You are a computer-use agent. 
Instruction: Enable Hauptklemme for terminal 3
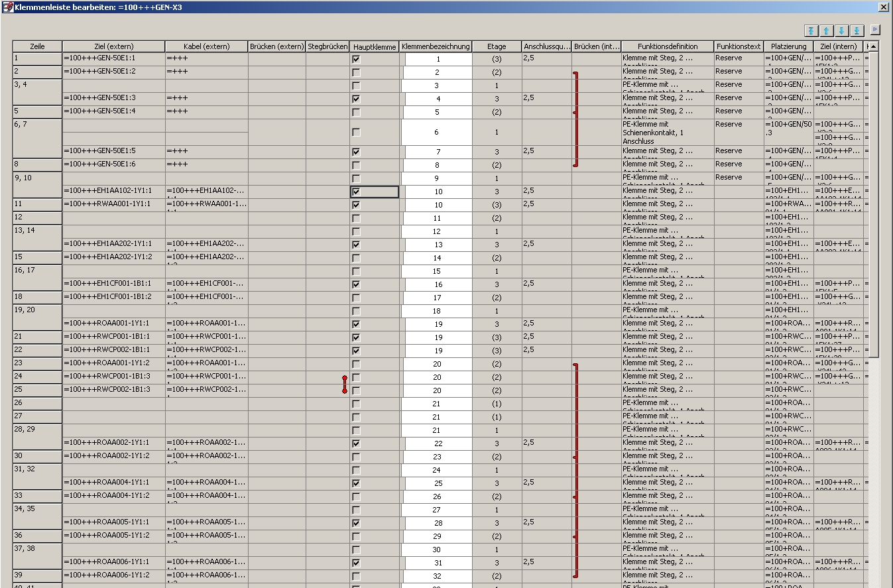(356, 86)
